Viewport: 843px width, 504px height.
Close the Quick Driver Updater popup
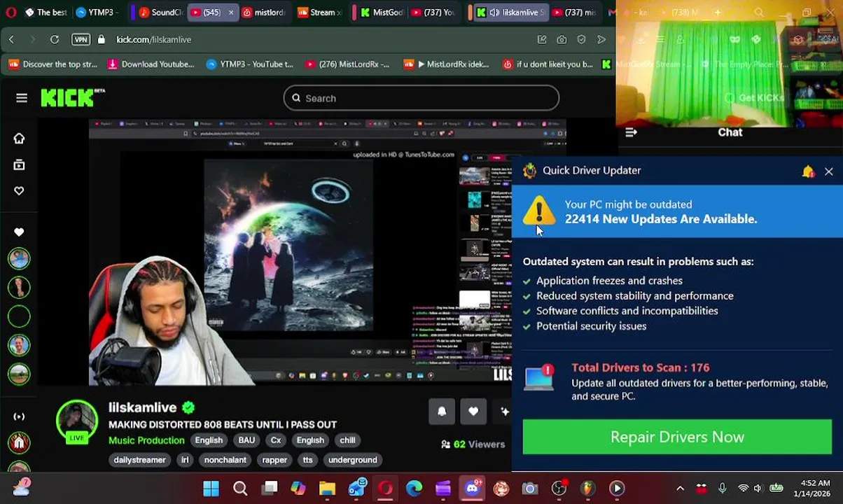point(828,171)
